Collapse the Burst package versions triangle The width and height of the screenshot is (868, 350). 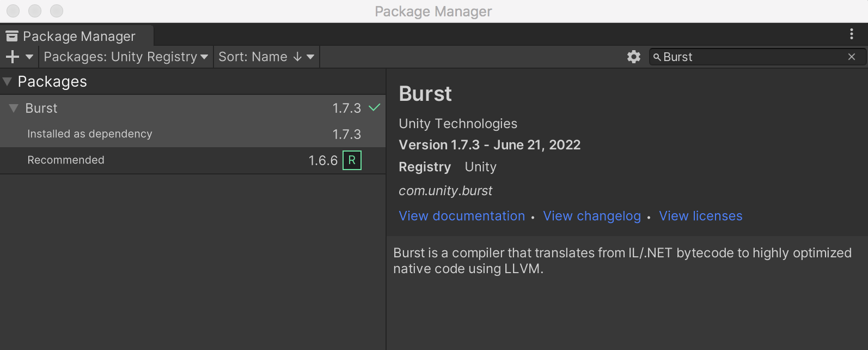coord(14,108)
